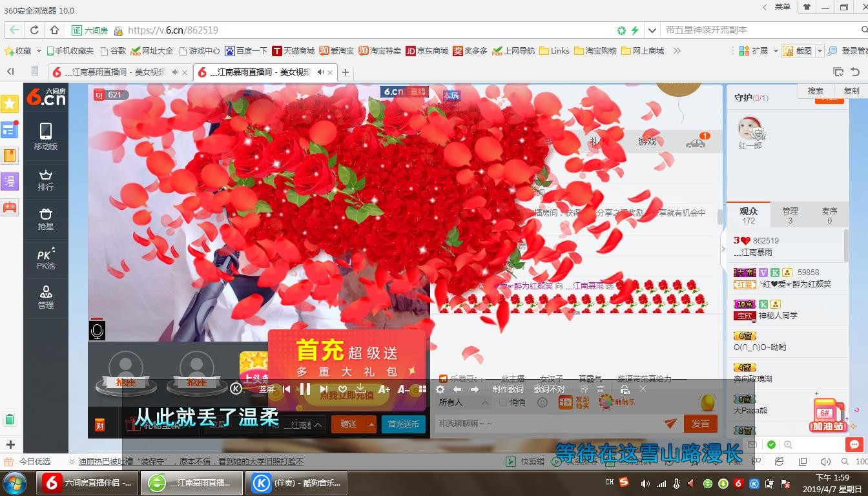
Task: Open address bar dropdown chevron
Action: 652,30
